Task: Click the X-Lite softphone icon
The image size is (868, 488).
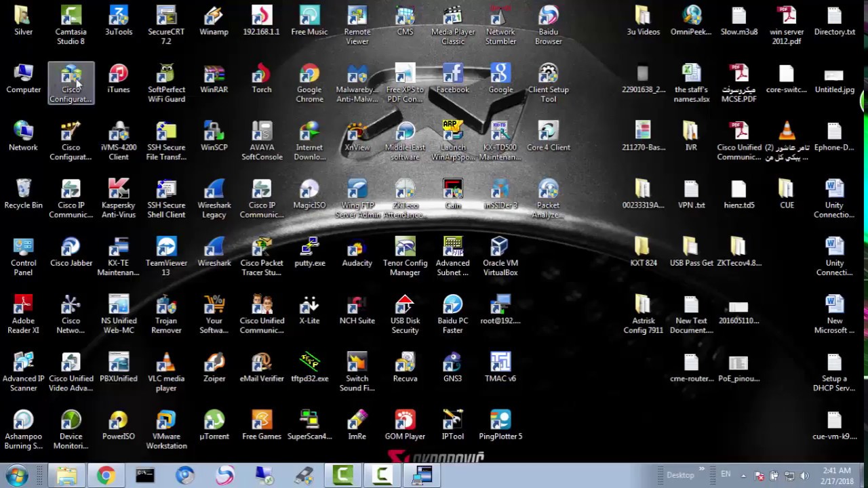Action: coord(309,310)
